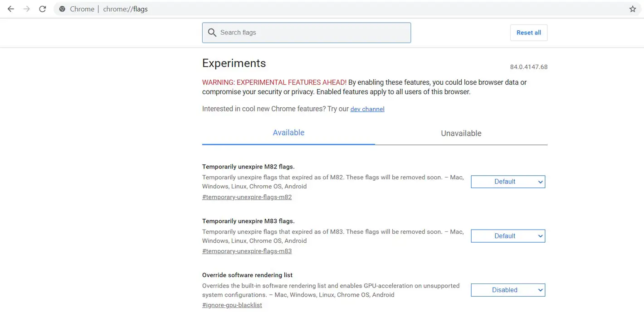Screen dimensions: 644x317
Task: Open the dev channel link
Action: (x=367, y=109)
